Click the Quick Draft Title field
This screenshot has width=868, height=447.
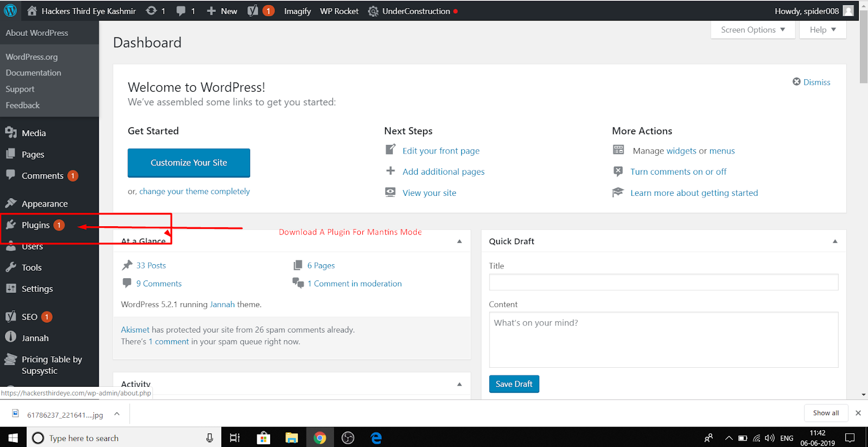pyautogui.click(x=663, y=282)
